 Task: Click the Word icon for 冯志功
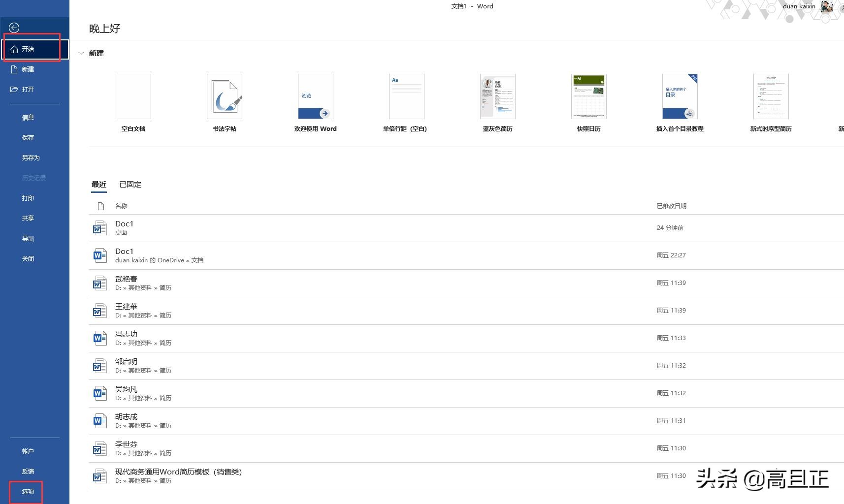pos(100,338)
